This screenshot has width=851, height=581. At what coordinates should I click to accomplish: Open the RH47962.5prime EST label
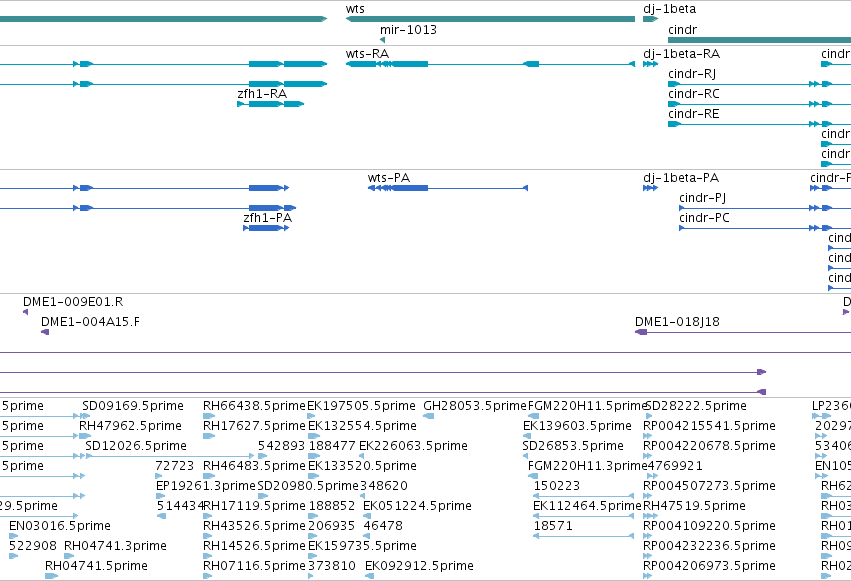[x=130, y=426]
